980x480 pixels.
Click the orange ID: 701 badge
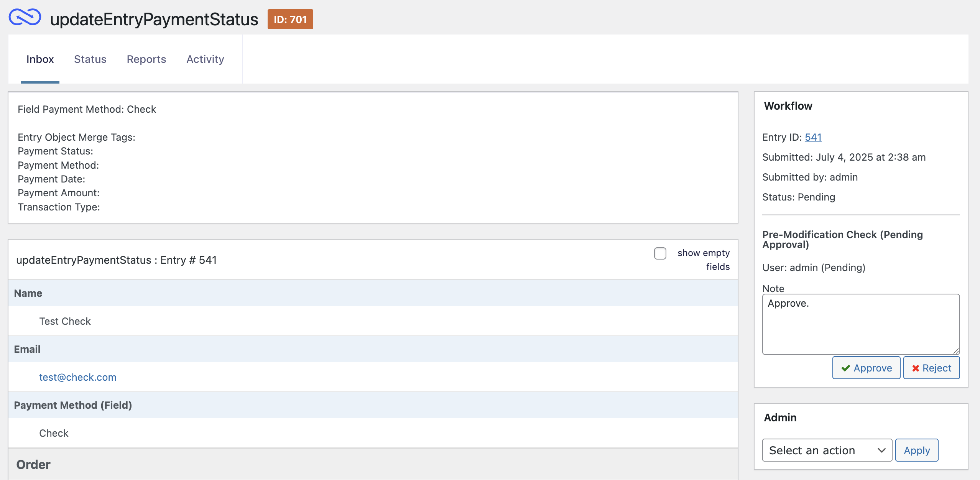pos(290,19)
